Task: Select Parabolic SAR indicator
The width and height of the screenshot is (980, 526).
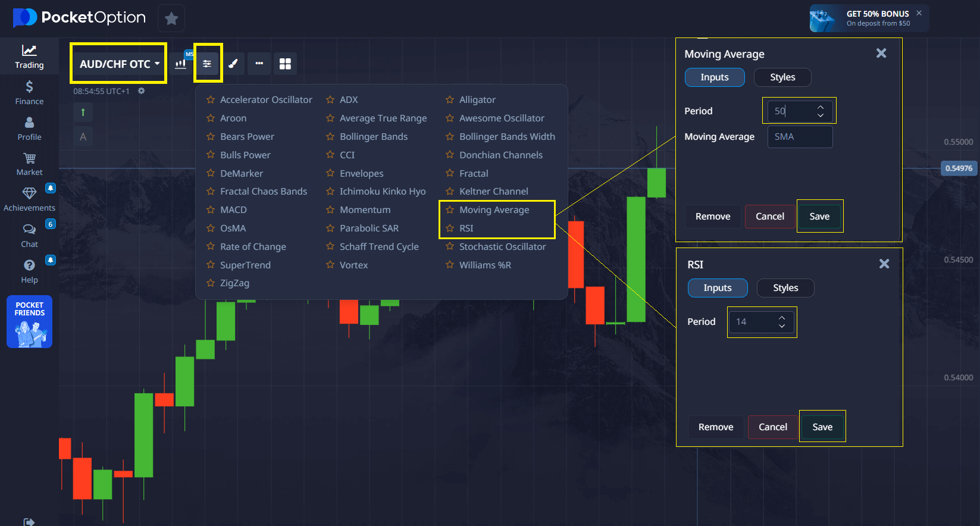Action: 370,228
